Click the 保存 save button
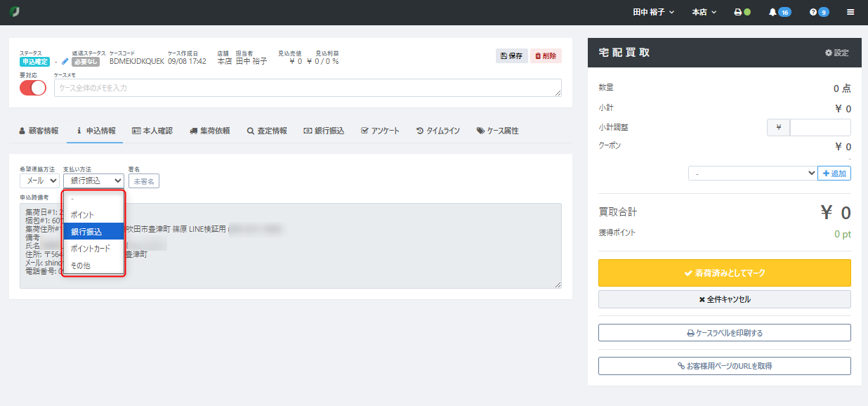Viewport: 868px width, 406px height. 511,55
